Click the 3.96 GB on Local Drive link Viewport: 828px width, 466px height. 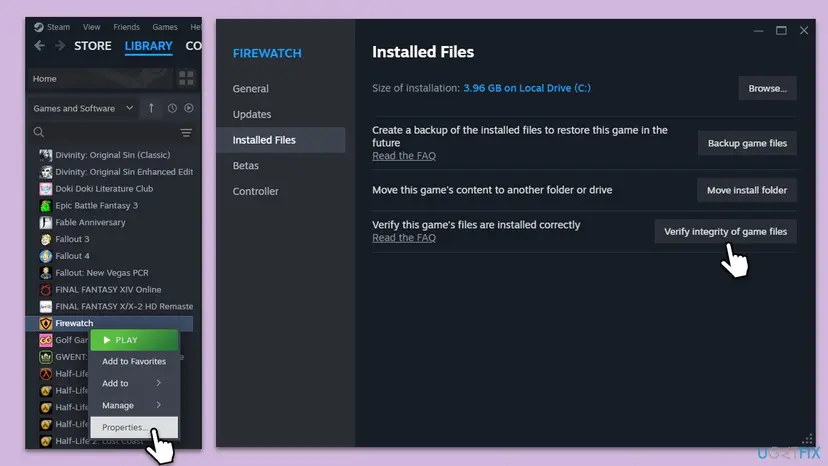[x=527, y=88]
